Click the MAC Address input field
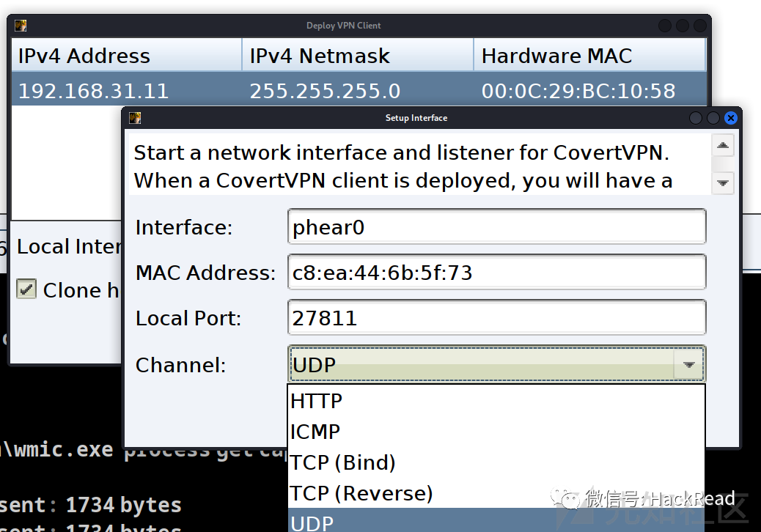This screenshot has width=761, height=532. 496,272
